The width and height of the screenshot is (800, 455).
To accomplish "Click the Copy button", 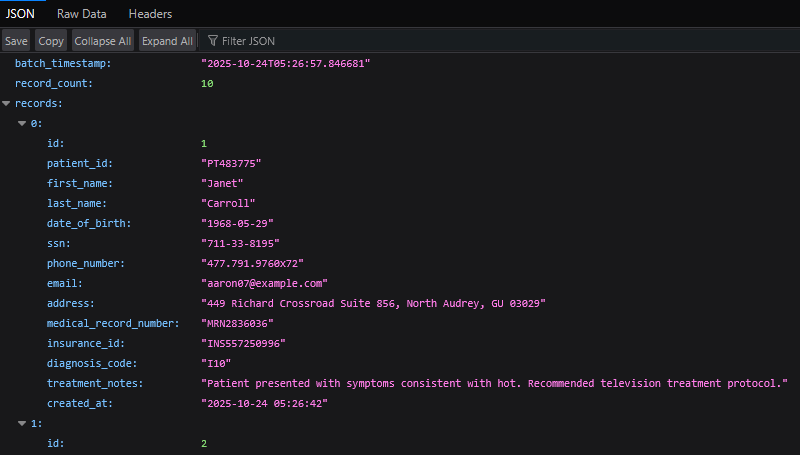I will click(51, 41).
